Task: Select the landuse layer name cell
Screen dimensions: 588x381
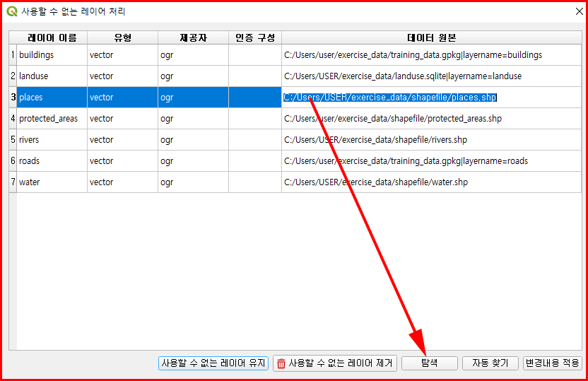Action: pyautogui.click(x=52, y=76)
